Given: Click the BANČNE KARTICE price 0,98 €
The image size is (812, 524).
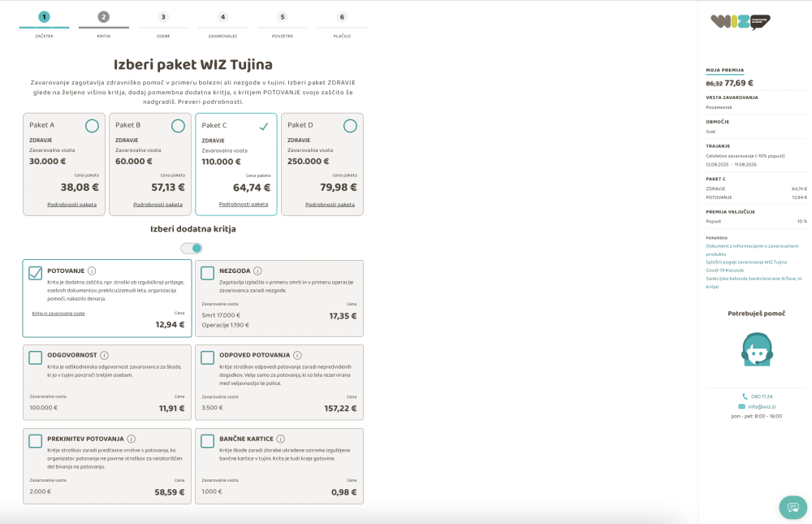Looking at the screenshot, I should tap(343, 492).
